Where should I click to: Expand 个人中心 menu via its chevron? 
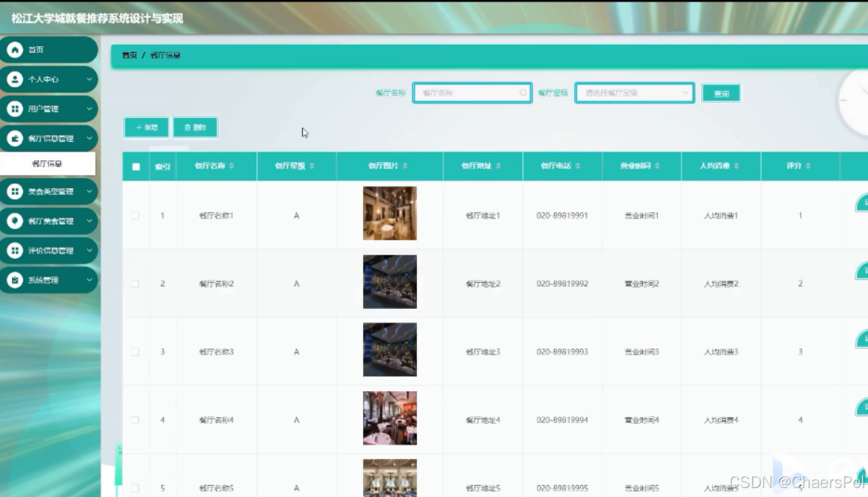coord(89,79)
